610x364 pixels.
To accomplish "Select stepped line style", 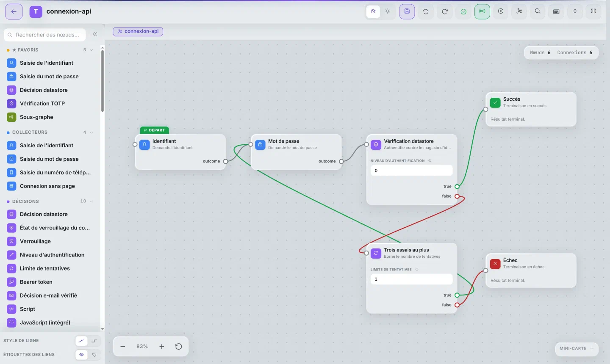I will (x=94, y=341).
